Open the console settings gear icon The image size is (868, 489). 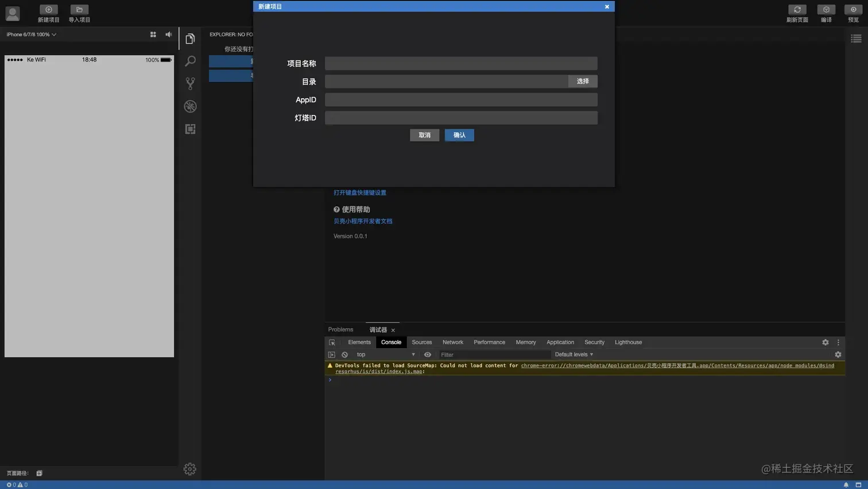838,355
